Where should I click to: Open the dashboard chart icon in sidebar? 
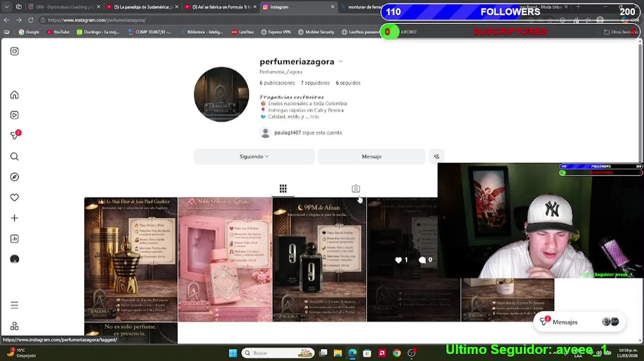point(15,239)
